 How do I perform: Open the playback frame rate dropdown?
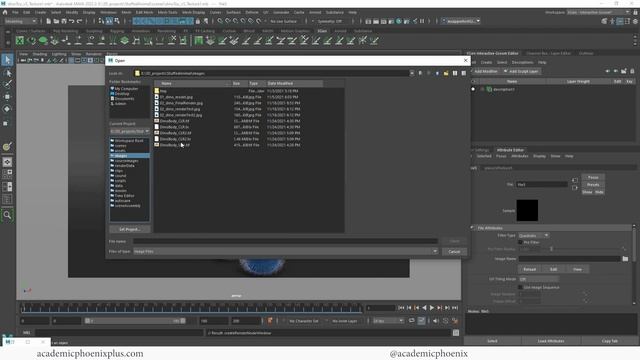pos(388,321)
